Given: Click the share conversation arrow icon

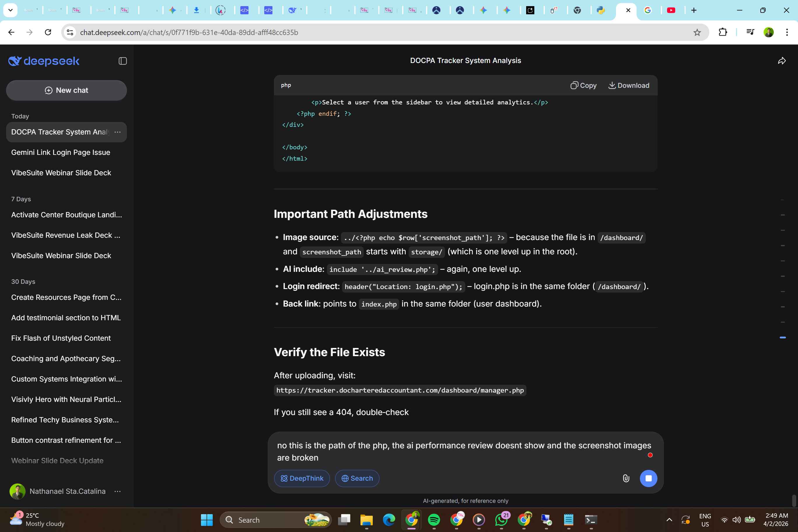Looking at the screenshot, I should tap(781, 61).
